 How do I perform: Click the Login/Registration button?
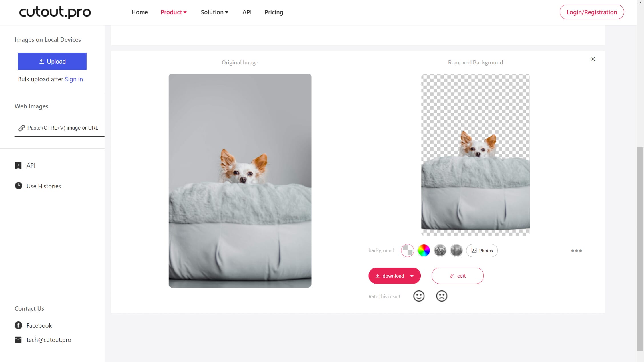pyautogui.click(x=592, y=12)
